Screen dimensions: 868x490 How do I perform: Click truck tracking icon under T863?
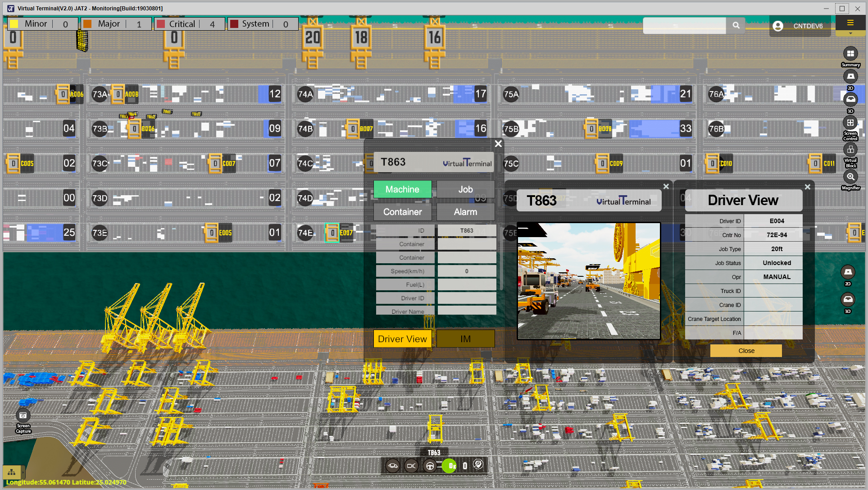click(x=393, y=466)
